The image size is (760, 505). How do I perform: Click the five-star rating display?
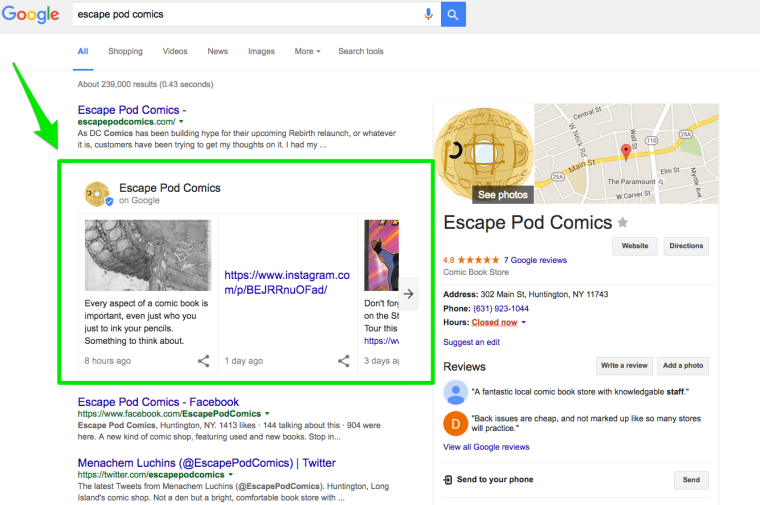point(478,260)
